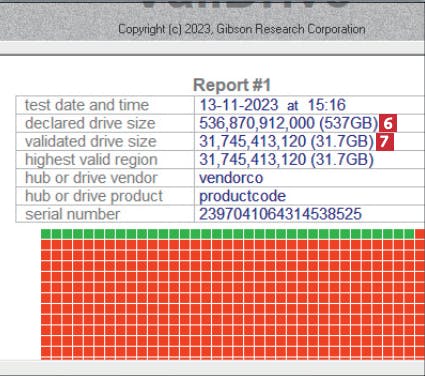Select the first green block in the drive map
Screen dimensions: 425x376
click(46, 234)
